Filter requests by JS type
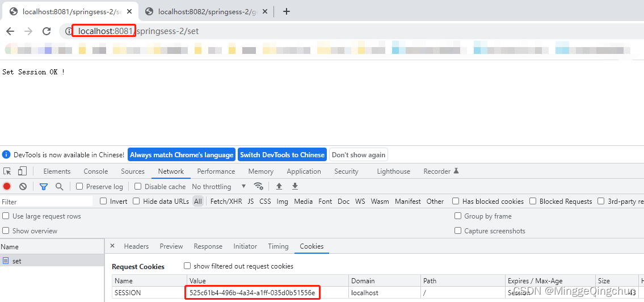The height and width of the screenshot is (302, 644). [251, 202]
